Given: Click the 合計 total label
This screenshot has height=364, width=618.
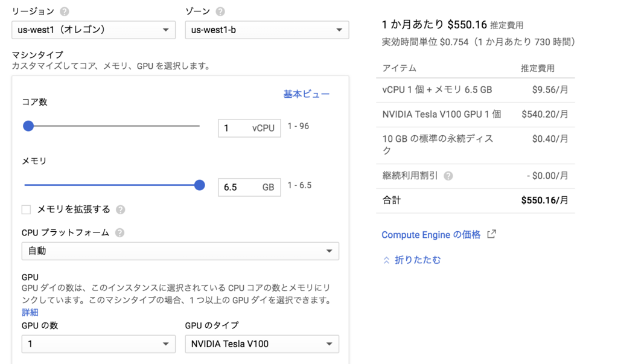Looking at the screenshot, I should [x=391, y=200].
